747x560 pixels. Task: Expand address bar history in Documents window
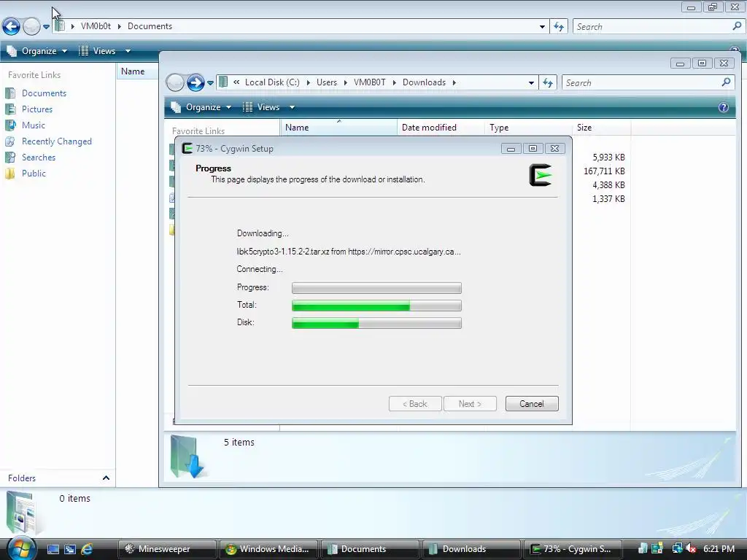click(x=542, y=27)
